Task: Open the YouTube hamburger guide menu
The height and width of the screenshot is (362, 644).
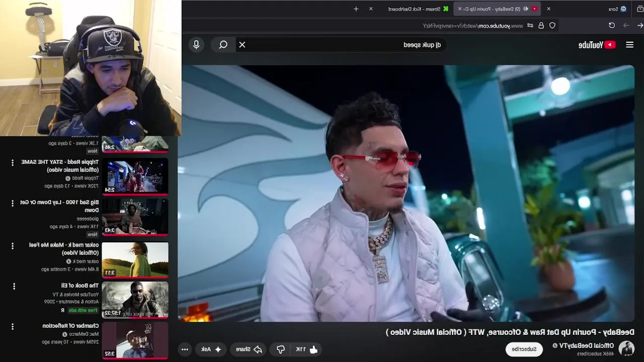Action: tap(629, 45)
